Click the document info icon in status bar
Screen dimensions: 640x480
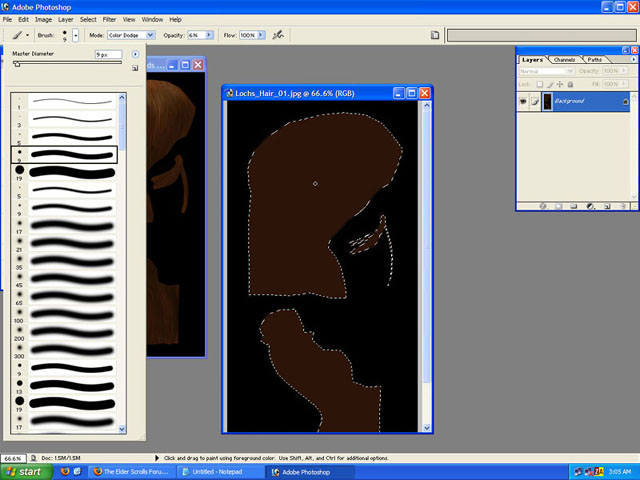click(34, 458)
